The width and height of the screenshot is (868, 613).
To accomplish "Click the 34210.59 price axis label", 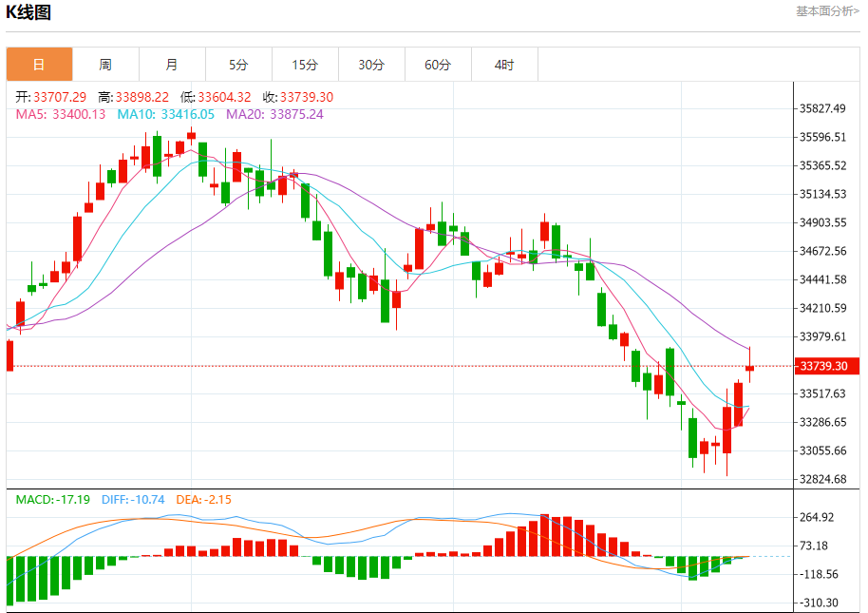I will pyautogui.click(x=822, y=309).
